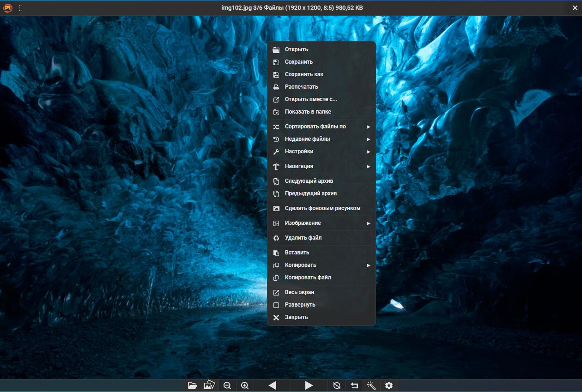582x392 pixels.
Task: Click the open folder icon in bottom toolbar
Action: click(193, 386)
